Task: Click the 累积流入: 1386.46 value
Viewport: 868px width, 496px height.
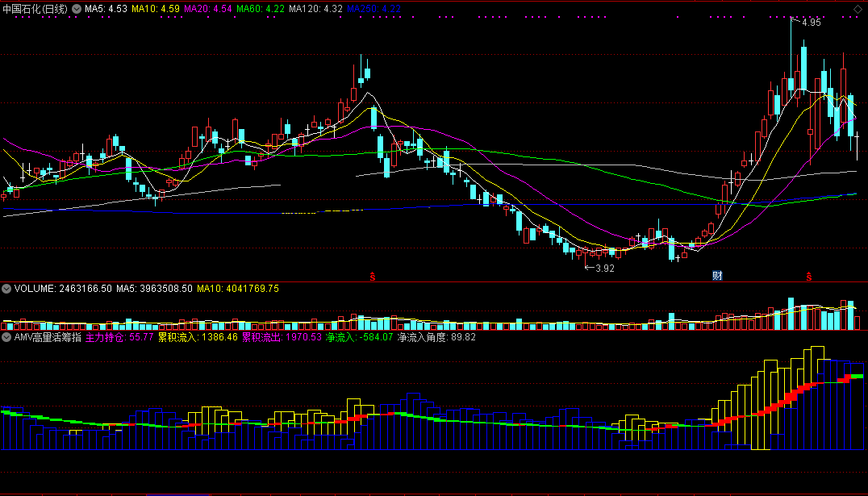Action: [x=198, y=336]
